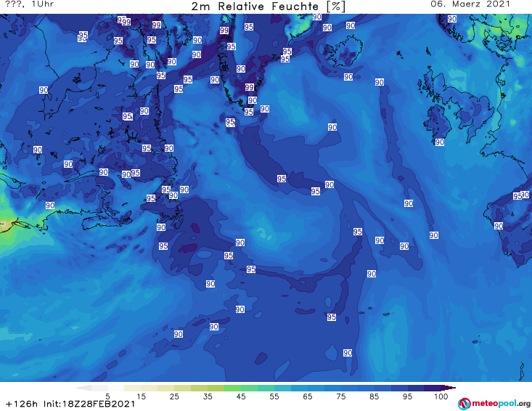The width and height of the screenshot is (532, 411).
Task: Click the '15' tick on the color scale
Action: point(141,396)
